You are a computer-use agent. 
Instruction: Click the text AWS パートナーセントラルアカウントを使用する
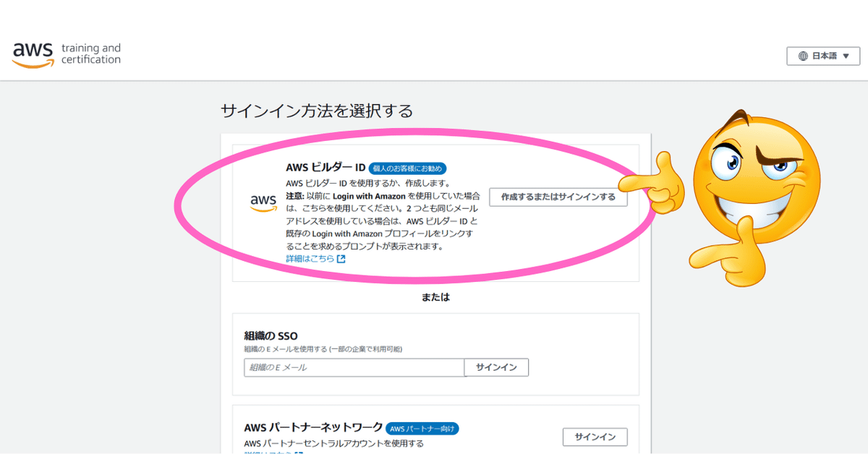point(333,443)
